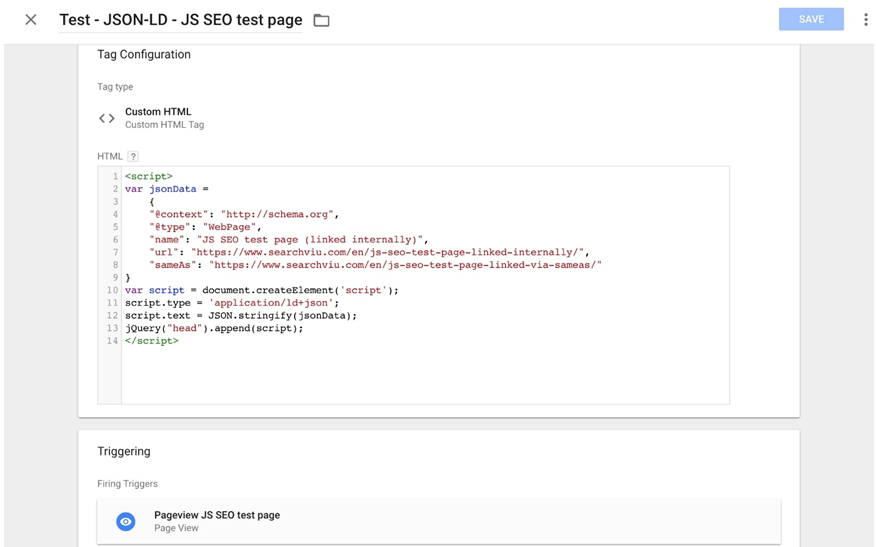Image resolution: width=876 pixels, height=547 pixels.
Task: Click the blue eye Page View trigger icon
Action: (126, 521)
